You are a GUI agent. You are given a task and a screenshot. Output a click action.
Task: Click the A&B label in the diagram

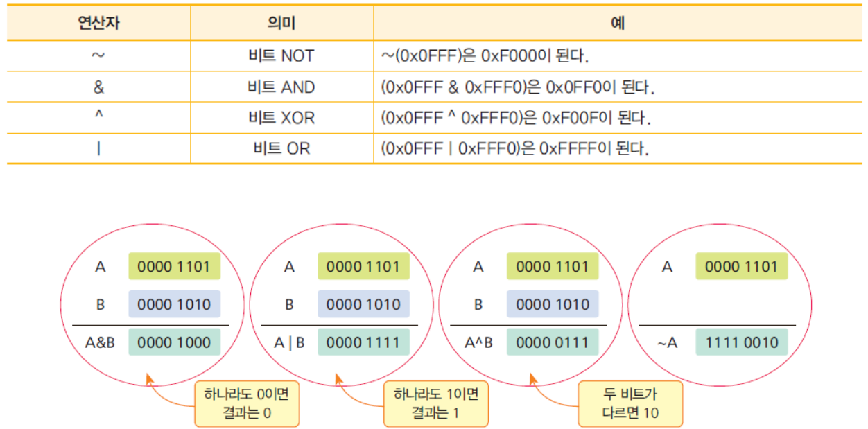101,342
